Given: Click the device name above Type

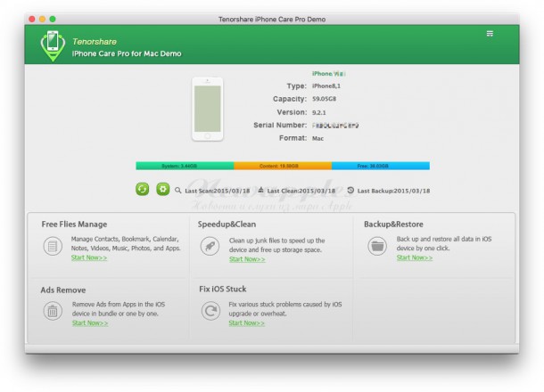Looking at the screenshot, I should click(328, 73).
